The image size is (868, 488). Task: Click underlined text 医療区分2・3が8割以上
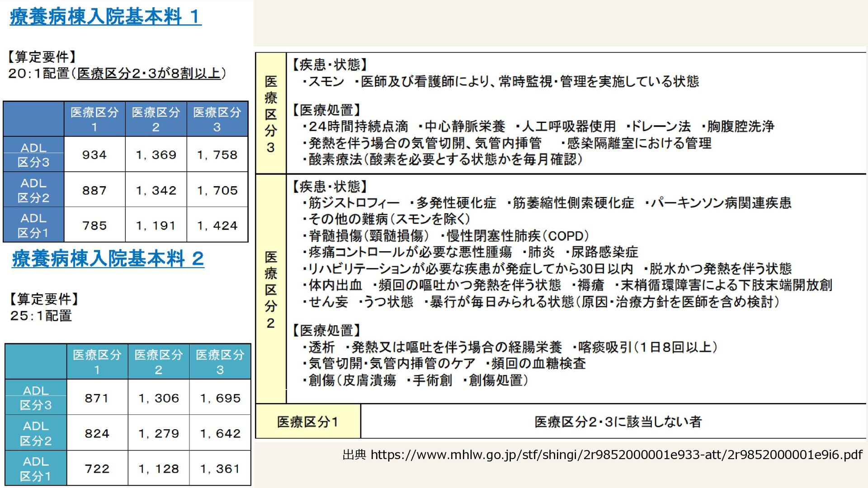pos(149,73)
